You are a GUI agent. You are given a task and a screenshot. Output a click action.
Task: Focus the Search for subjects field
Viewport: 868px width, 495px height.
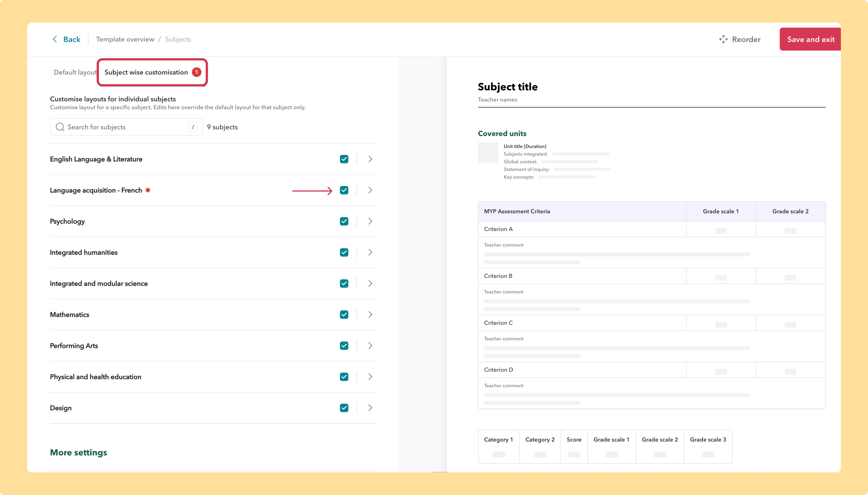[126, 127]
